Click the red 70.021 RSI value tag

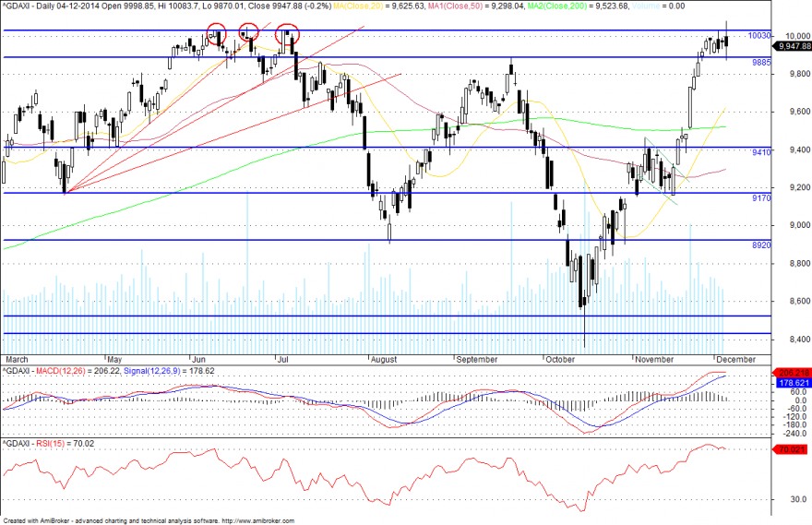click(792, 449)
